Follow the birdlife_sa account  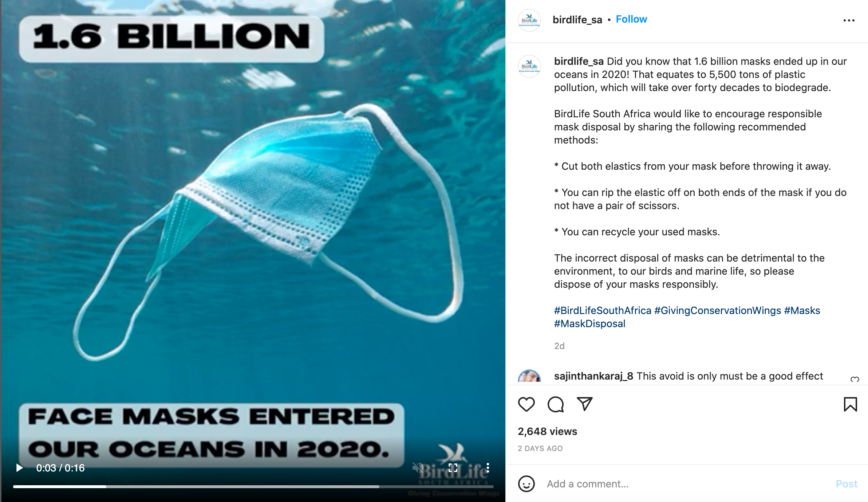tap(631, 19)
